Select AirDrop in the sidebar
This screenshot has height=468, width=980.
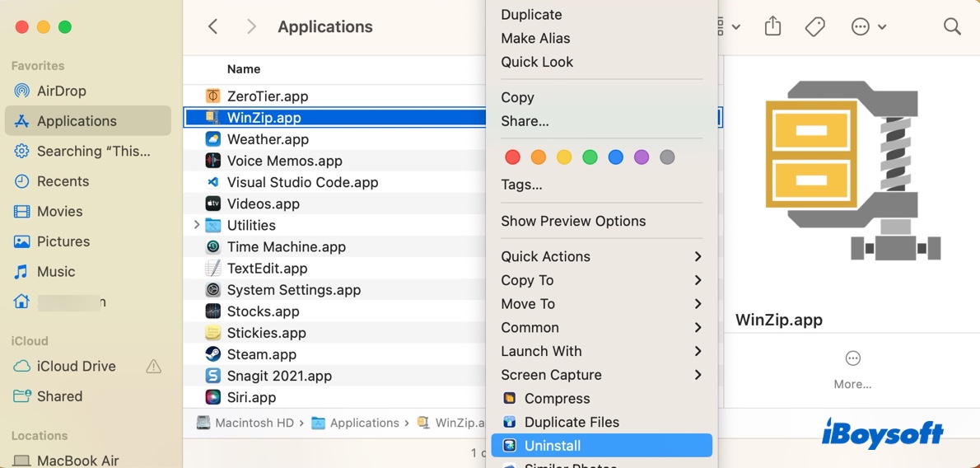pyautogui.click(x=62, y=91)
